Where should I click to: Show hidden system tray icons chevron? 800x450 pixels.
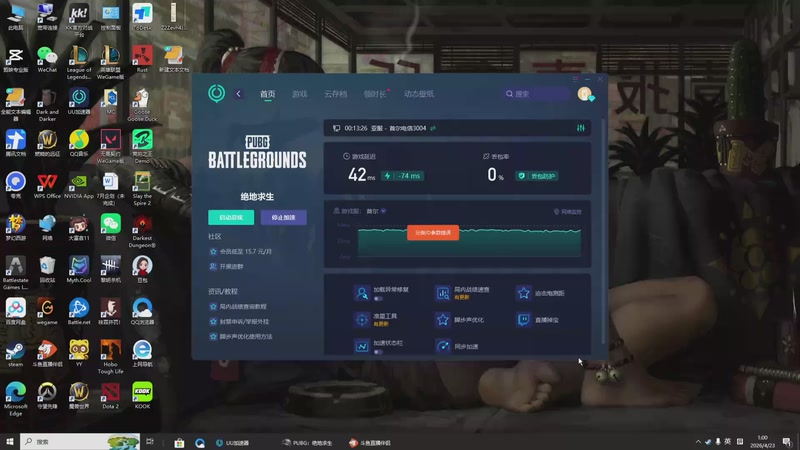pyautogui.click(x=697, y=442)
